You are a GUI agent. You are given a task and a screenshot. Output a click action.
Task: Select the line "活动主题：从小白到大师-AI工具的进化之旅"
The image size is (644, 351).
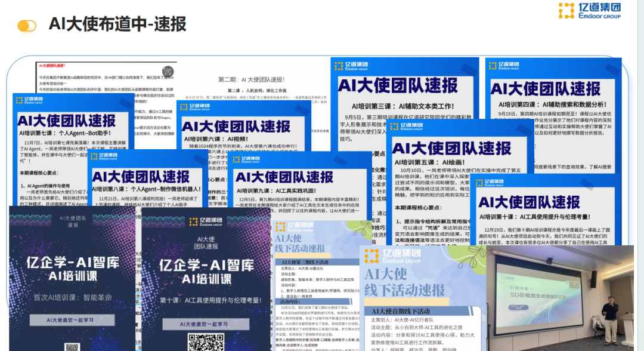[x=417, y=328]
